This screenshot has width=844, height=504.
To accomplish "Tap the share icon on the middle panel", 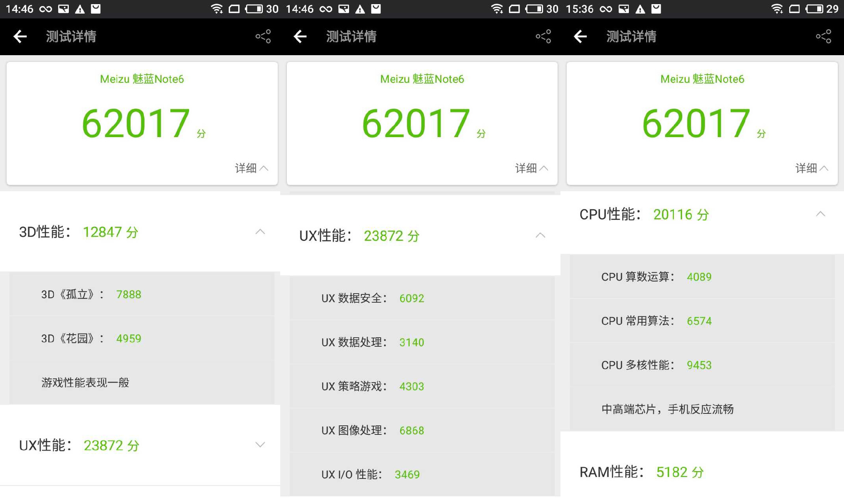I will click(x=543, y=37).
